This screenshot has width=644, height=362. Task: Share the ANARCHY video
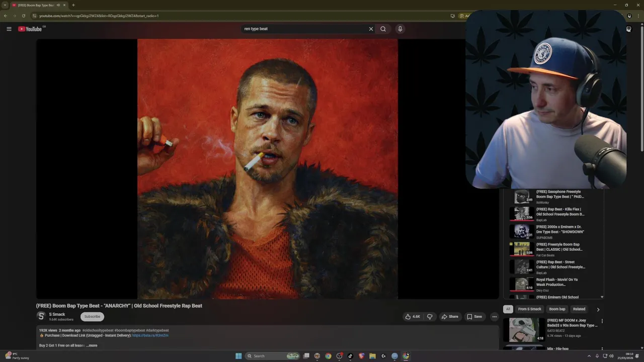click(x=450, y=317)
